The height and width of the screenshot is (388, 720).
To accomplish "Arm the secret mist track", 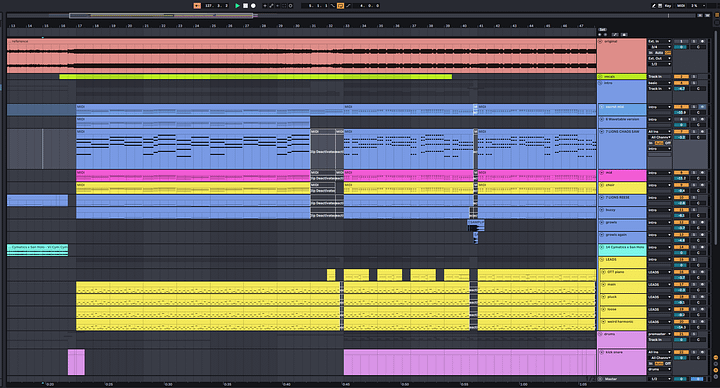I will [702, 107].
